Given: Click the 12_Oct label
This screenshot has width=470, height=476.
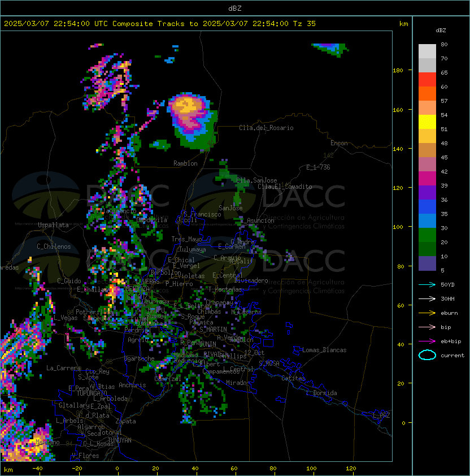Looking at the screenshot, I should [x=254, y=353].
